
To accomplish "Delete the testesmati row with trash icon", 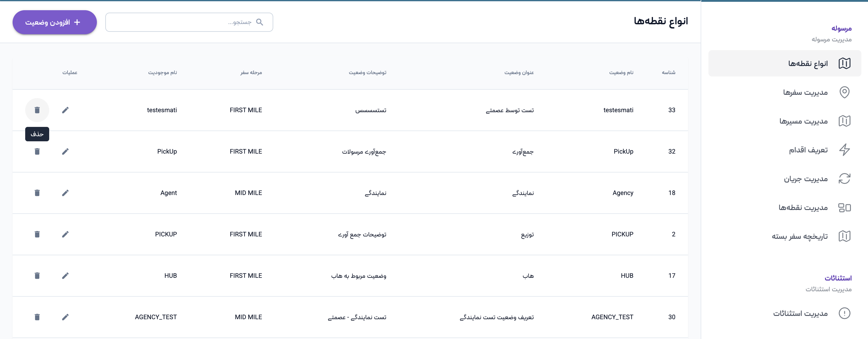I will 37,110.
